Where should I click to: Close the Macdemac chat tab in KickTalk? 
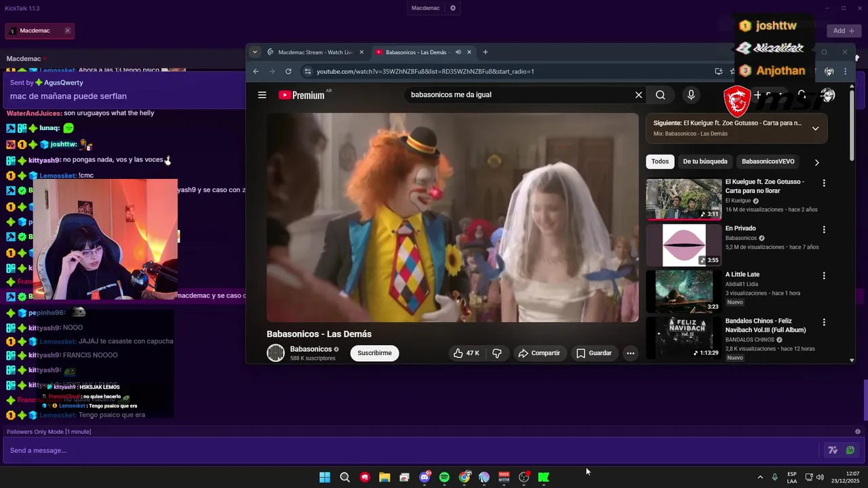(x=67, y=30)
